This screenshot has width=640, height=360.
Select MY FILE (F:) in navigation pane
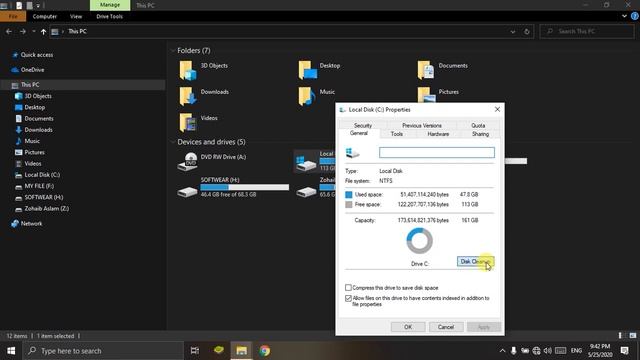pos(39,186)
